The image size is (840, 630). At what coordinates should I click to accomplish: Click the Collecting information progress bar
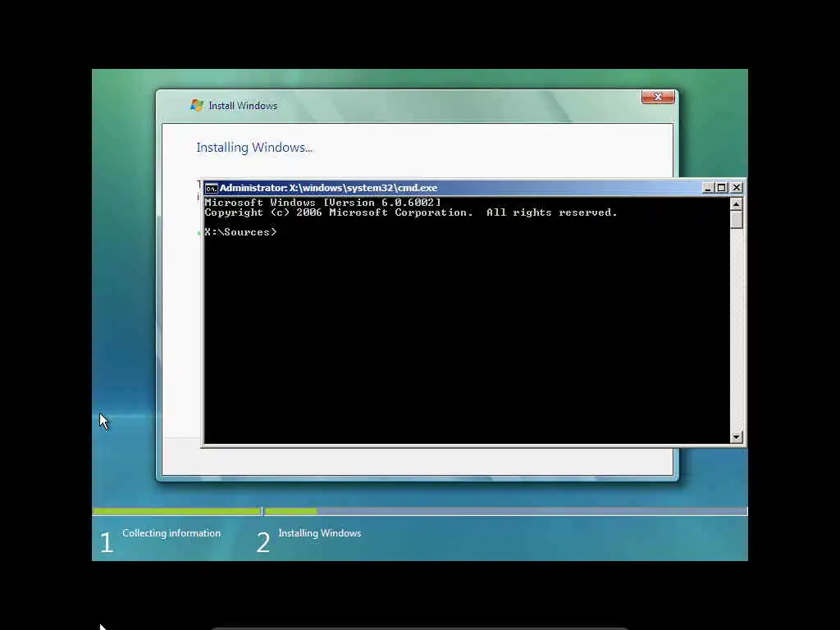177,512
